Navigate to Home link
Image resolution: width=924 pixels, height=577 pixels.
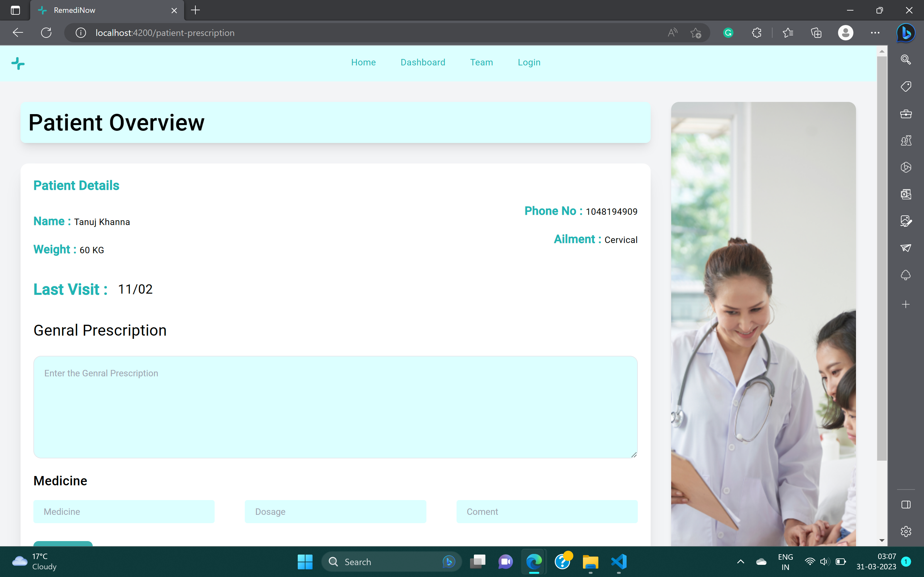363,62
